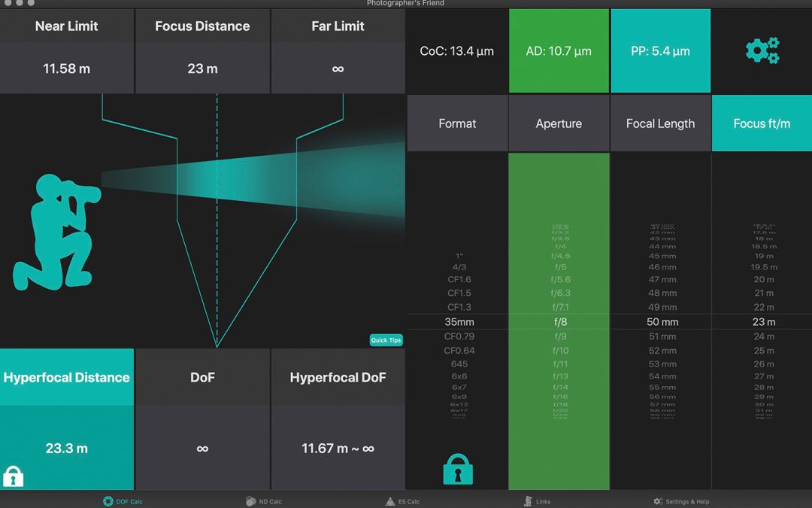Viewport: 812px width, 508px height.
Task: Choose f/11 in the Aperture picker
Action: tap(560, 364)
